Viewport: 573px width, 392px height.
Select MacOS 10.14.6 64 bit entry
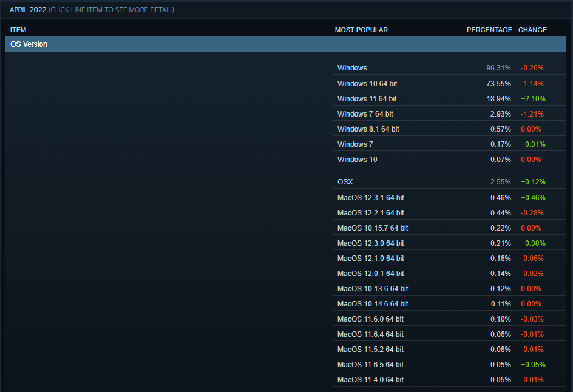click(449, 304)
